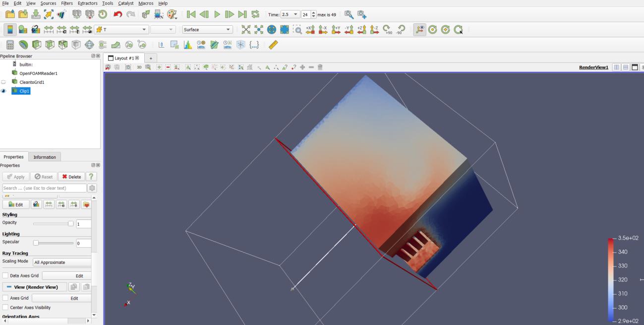Select the Ruler measurement tool
This screenshot has height=325, width=644.
tap(273, 45)
